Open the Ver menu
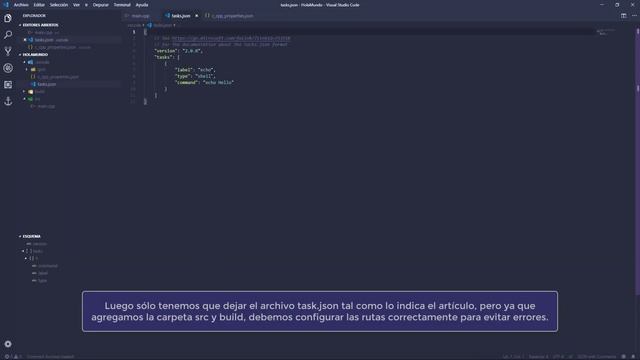 point(76,5)
